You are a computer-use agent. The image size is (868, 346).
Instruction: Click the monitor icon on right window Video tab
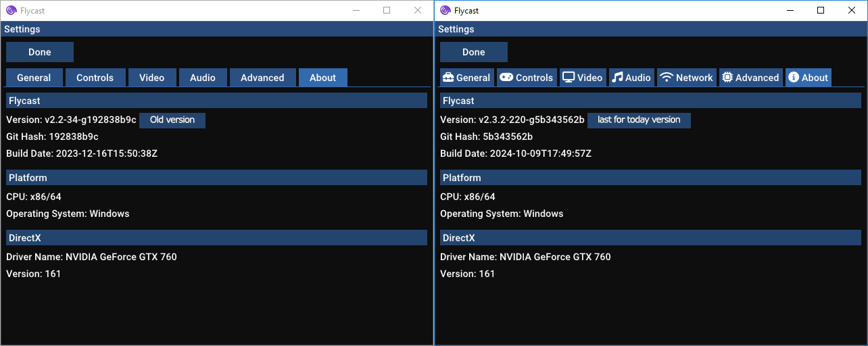[x=569, y=78]
